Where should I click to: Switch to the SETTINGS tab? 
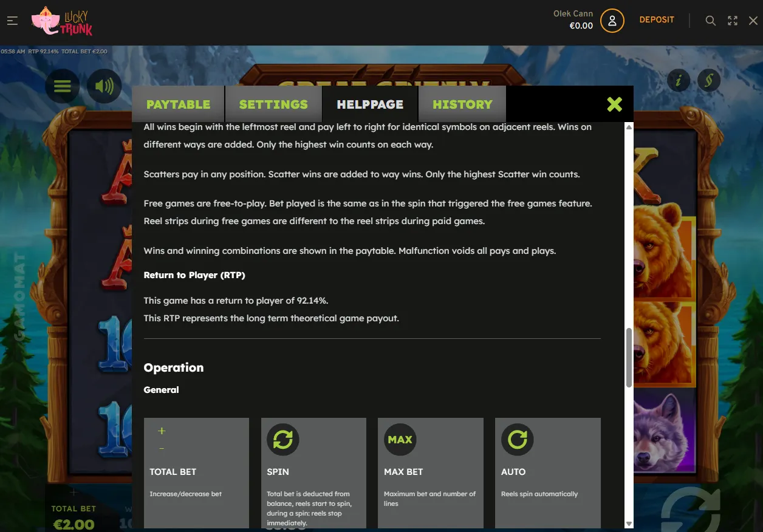click(x=273, y=104)
